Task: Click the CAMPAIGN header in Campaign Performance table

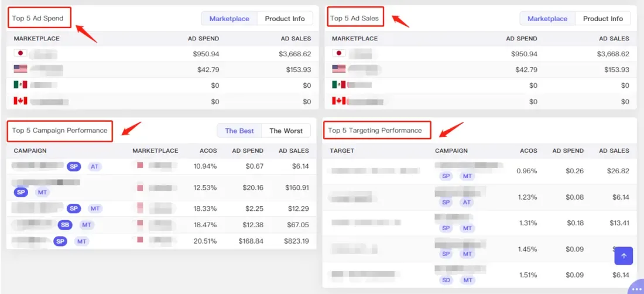Action: click(30, 151)
